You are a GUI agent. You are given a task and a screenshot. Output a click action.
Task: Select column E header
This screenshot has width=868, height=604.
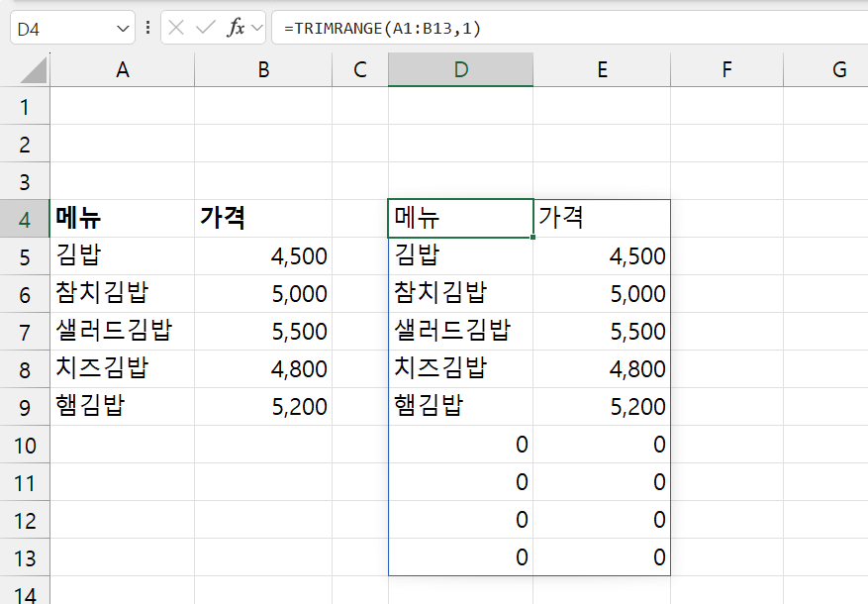coord(603,69)
